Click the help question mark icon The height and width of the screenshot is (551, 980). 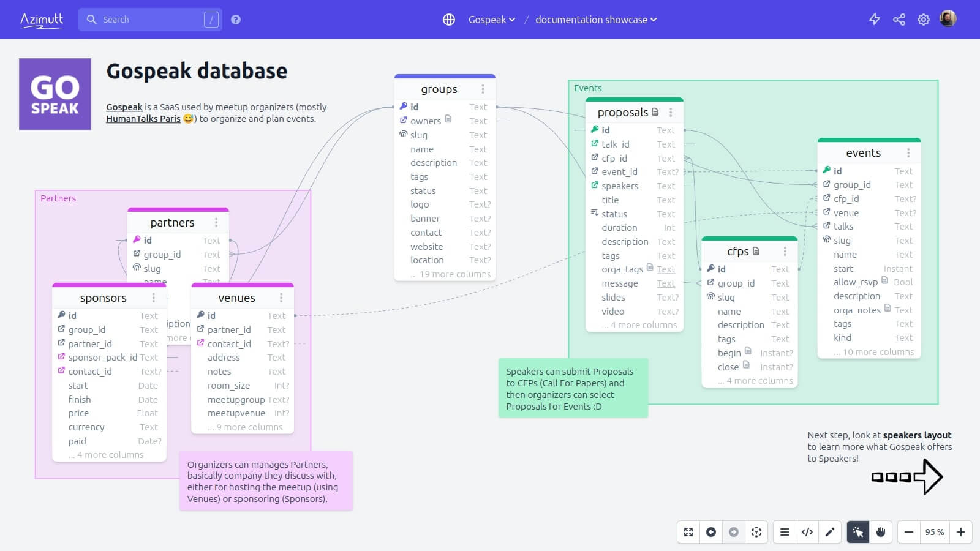(x=236, y=20)
